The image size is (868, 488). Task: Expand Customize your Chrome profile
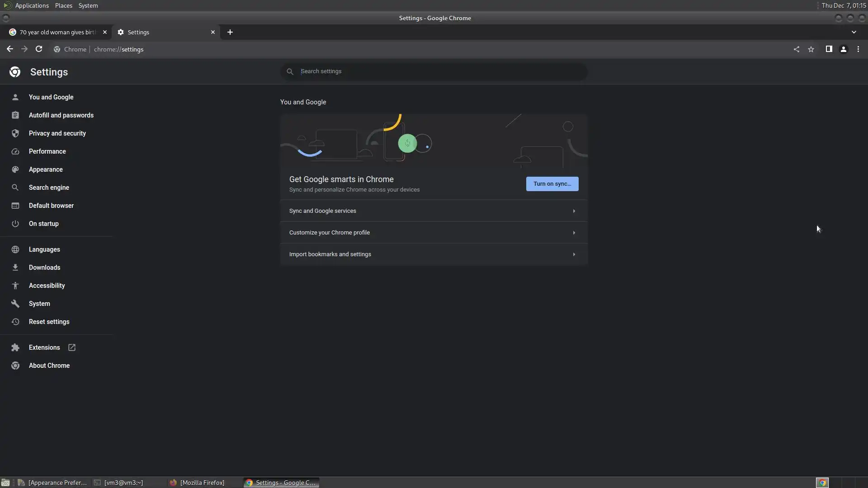click(x=433, y=233)
